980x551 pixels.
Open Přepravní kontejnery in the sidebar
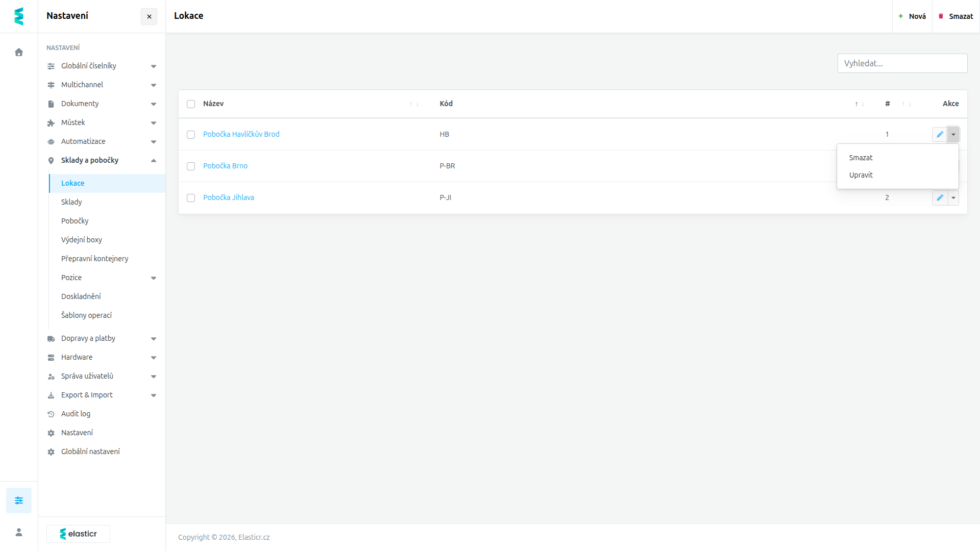click(107, 259)
